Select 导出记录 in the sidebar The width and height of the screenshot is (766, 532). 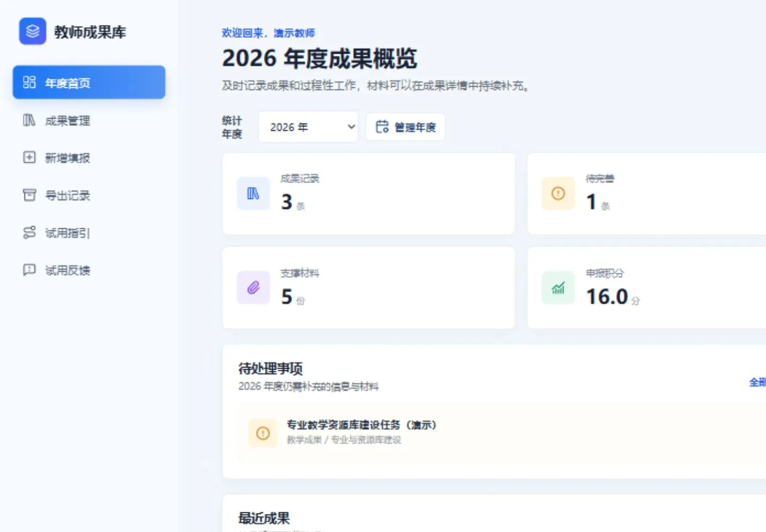[89, 195]
